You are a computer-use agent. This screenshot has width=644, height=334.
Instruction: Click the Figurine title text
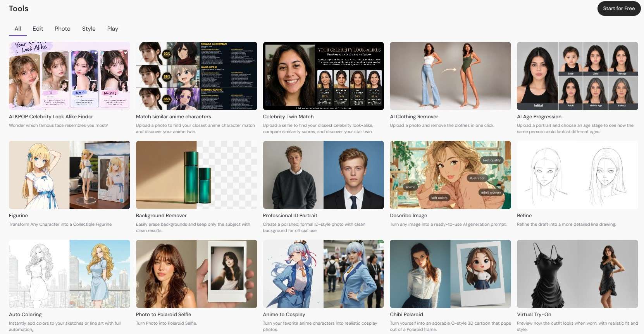pyautogui.click(x=18, y=216)
